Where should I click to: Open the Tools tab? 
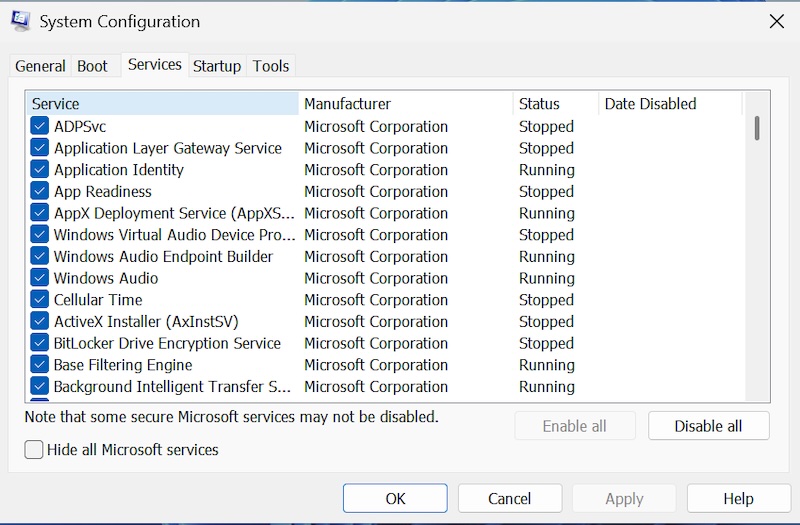coord(271,66)
